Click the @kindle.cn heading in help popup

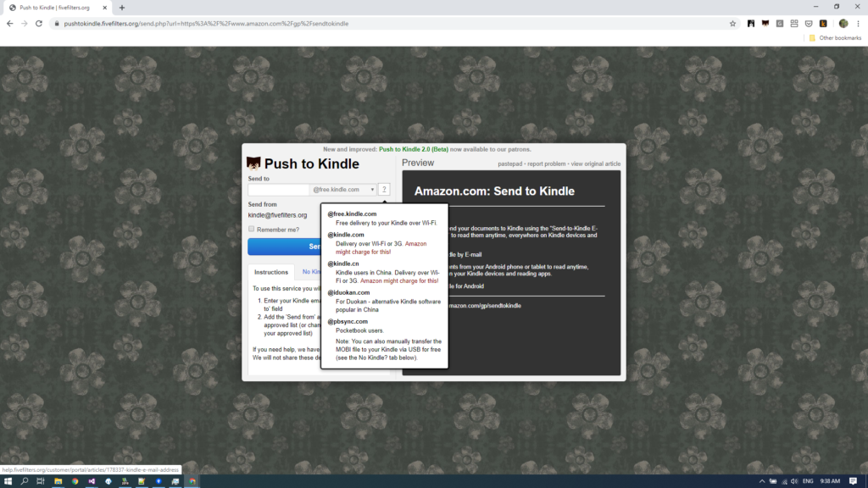[x=343, y=263]
